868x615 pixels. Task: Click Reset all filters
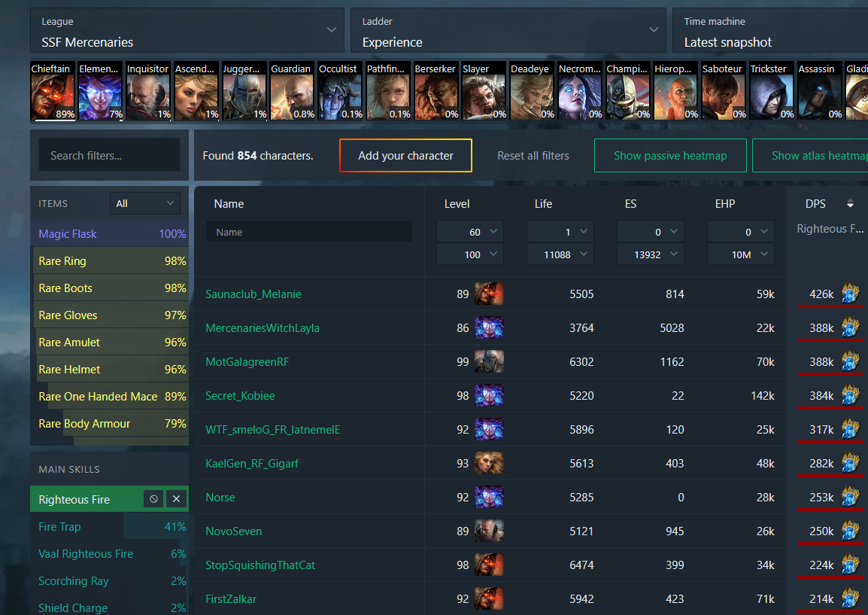533,156
